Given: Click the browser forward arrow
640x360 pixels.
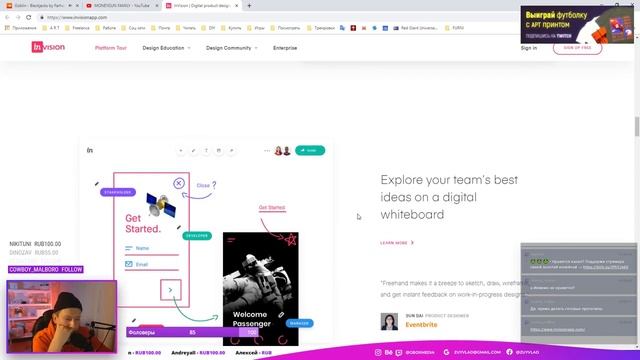Looking at the screenshot, I should 18,17.
